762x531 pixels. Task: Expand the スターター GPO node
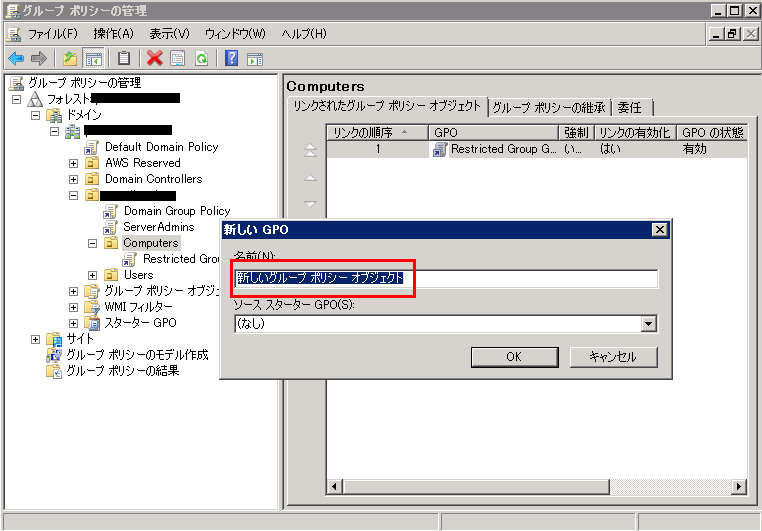[73, 324]
